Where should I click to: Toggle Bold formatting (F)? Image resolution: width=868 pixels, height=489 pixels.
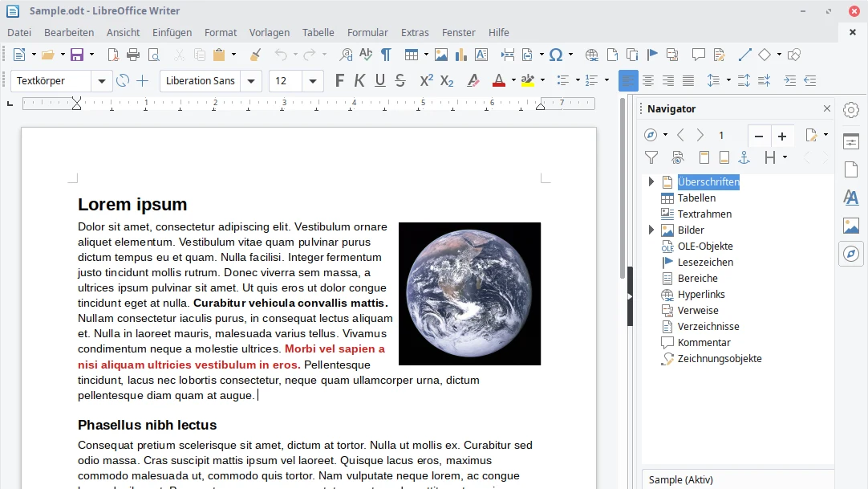pyautogui.click(x=339, y=81)
